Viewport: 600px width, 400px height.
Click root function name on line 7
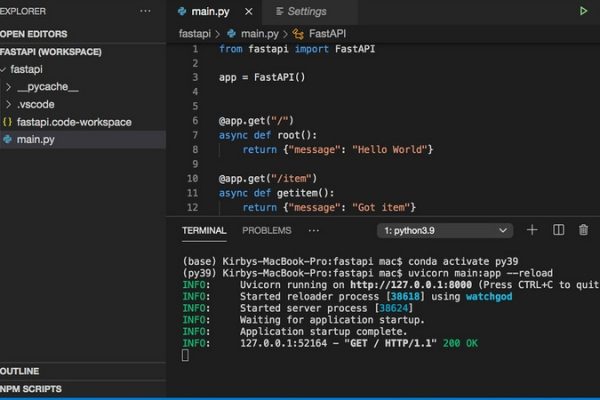(289, 135)
